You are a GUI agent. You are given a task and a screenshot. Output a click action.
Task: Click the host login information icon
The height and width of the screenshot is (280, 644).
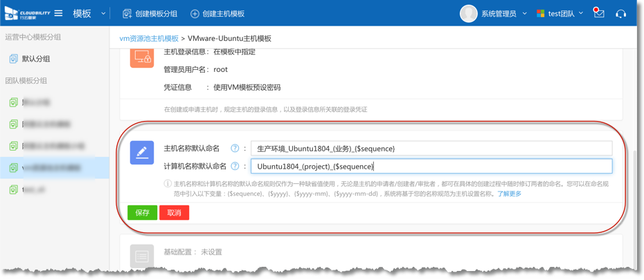coord(142,57)
